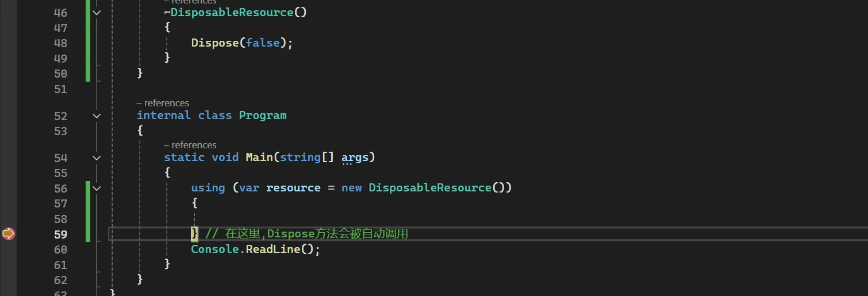The height and width of the screenshot is (296, 868).
Task: Click the green change bar beside line 57
Action: (x=88, y=203)
